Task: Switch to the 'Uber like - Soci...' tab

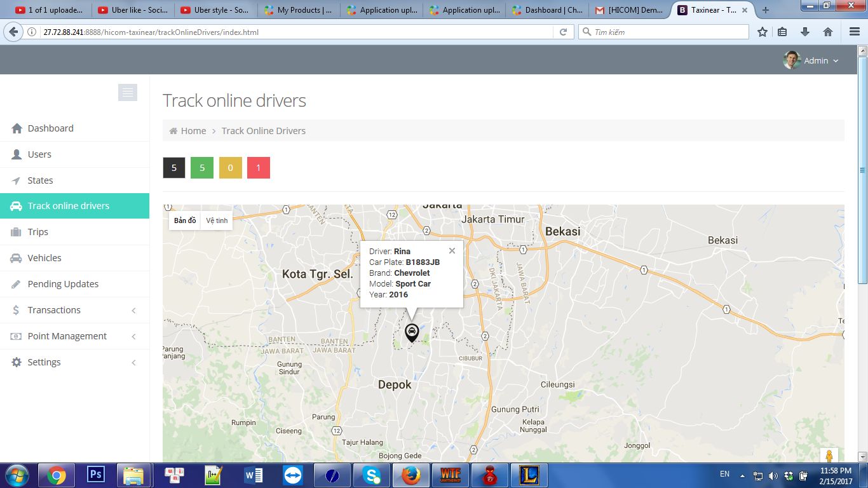Action: 133,10
